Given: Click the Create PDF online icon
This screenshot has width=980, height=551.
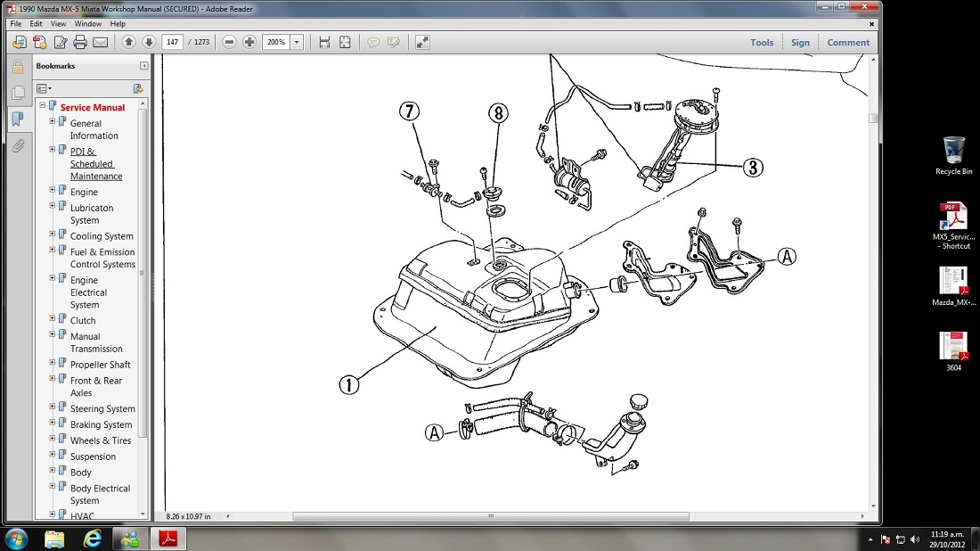Looking at the screenshot, I should (x=20, y=42).
